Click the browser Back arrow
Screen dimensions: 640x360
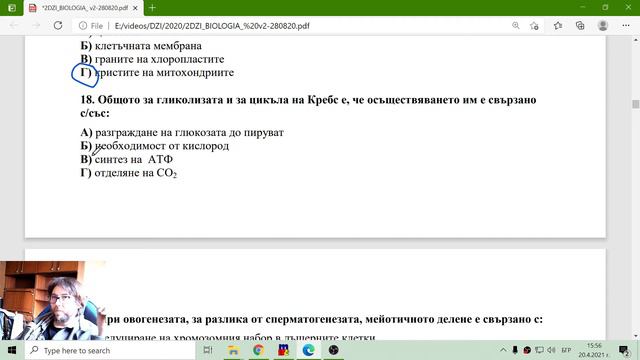tap(13, 25)
